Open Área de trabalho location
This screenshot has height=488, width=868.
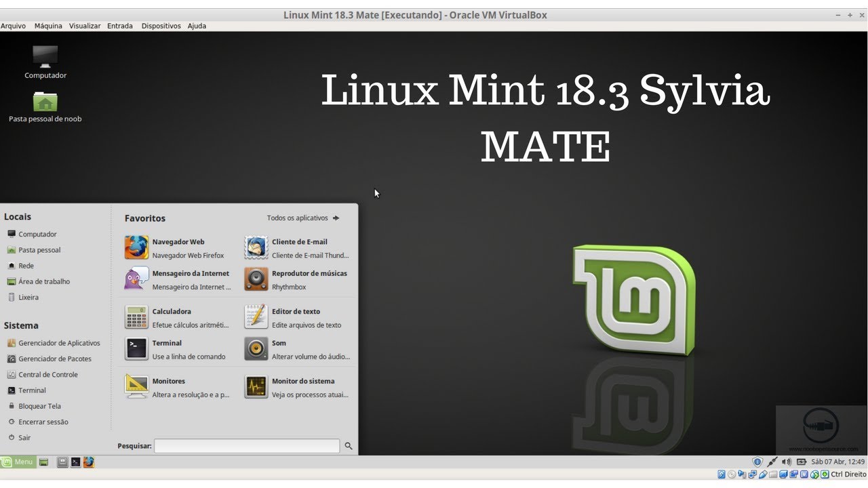[x=39, y=281]
